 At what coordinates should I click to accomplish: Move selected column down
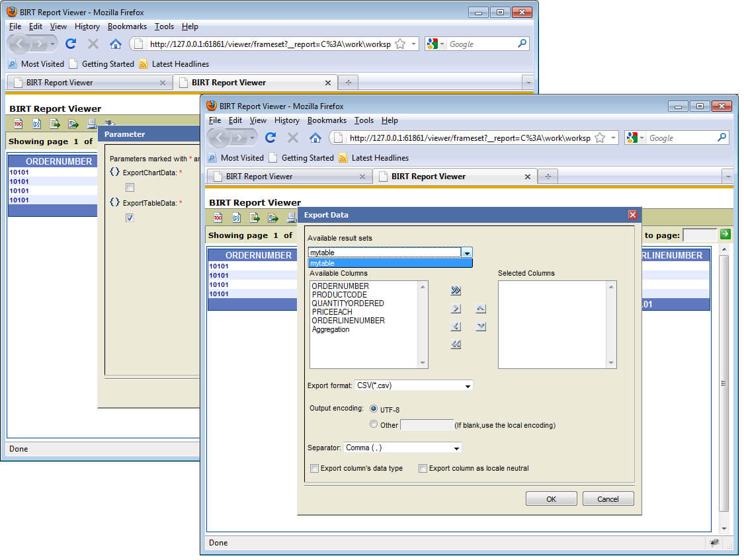point(481,326)
